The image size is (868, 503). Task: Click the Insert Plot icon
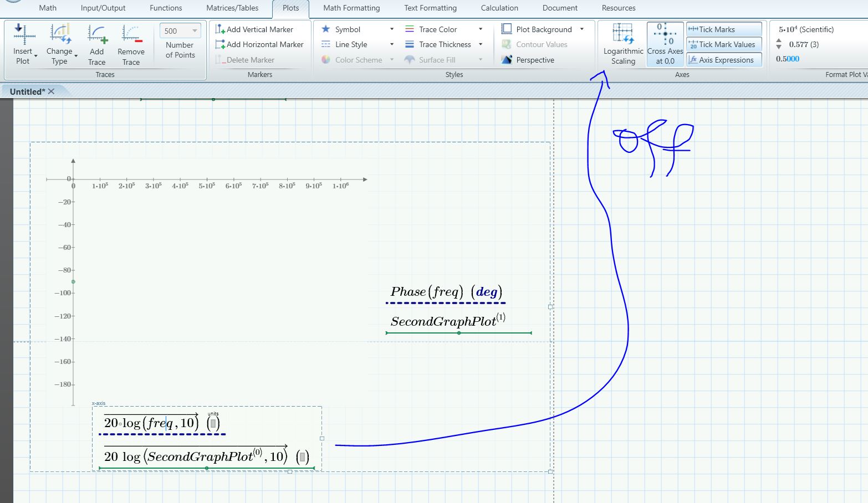point(23,34)
